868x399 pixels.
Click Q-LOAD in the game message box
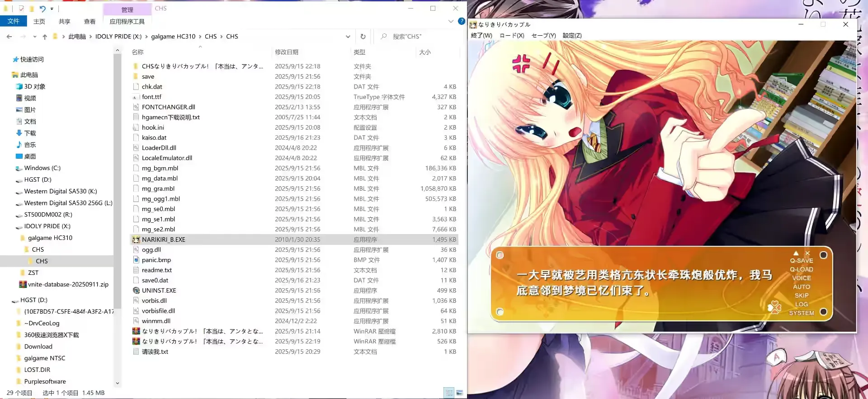point(802,269)
